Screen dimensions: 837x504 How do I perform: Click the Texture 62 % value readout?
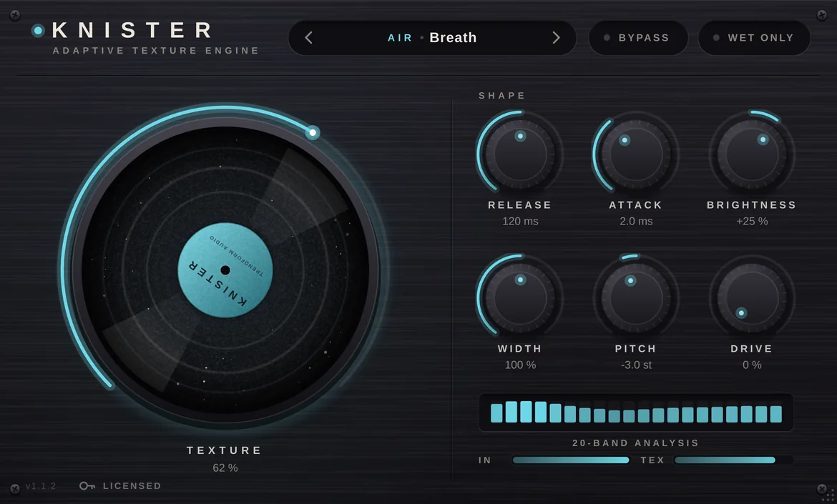tap(225, 468)
